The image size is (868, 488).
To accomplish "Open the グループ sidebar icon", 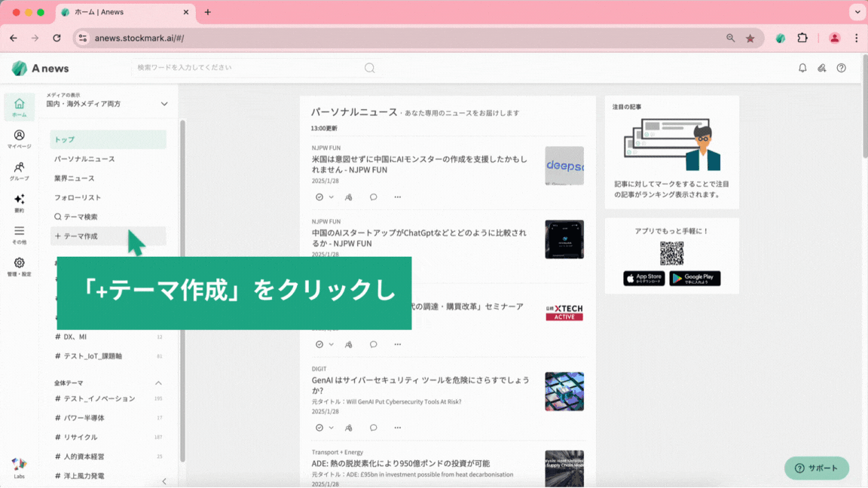I will pos(19,171).
